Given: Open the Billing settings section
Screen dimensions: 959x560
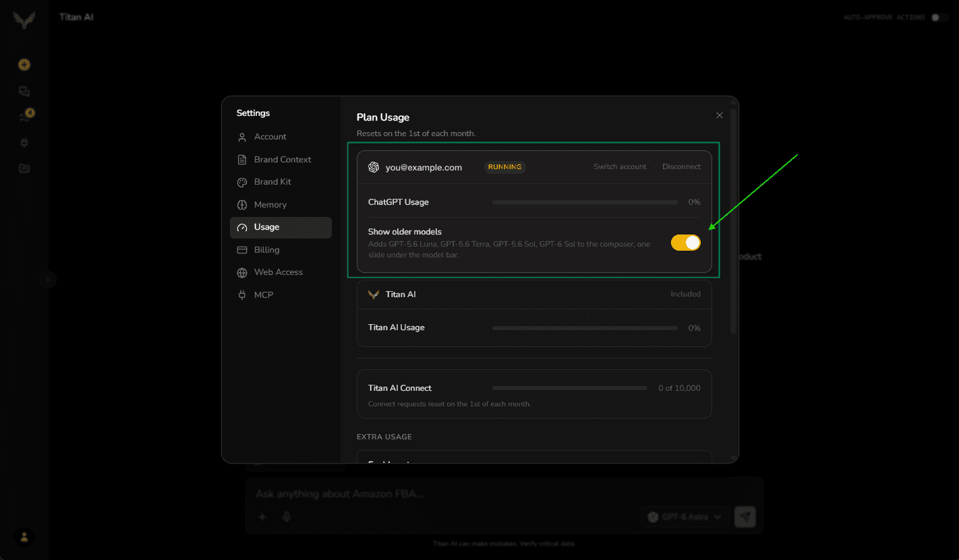Looking at the screenshot, I should coord(281,250).
